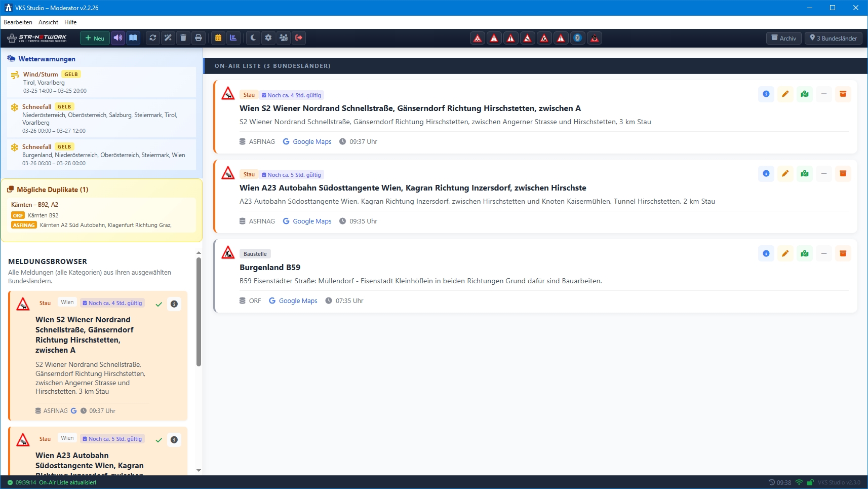Expand the Schneefall warning for Burgenland

101,155
